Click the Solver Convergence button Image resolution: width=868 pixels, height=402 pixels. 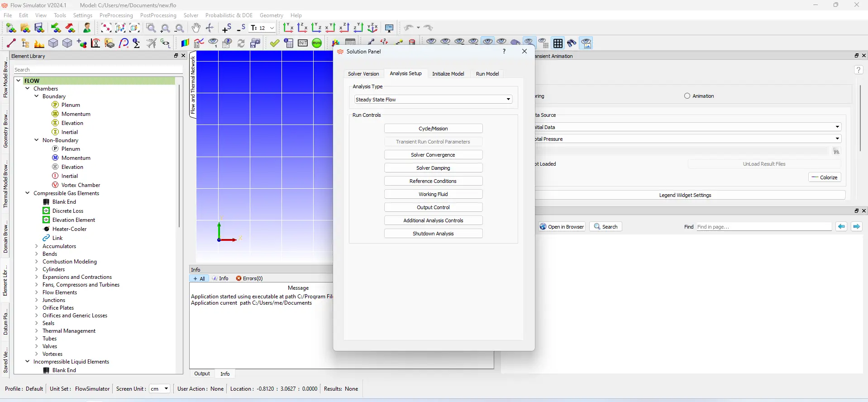pos(433,155)
